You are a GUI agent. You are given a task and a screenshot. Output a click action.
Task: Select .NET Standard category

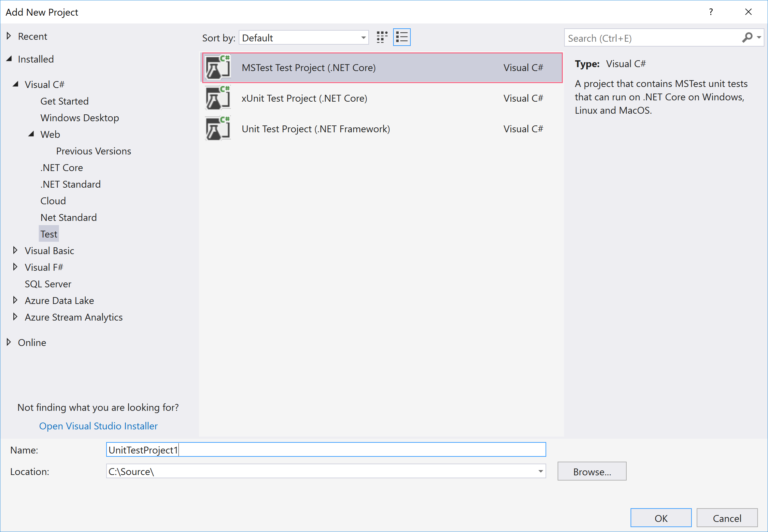coord(70,184)
